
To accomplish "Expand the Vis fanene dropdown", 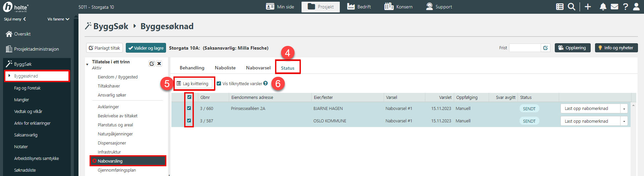I will (58, 19).
